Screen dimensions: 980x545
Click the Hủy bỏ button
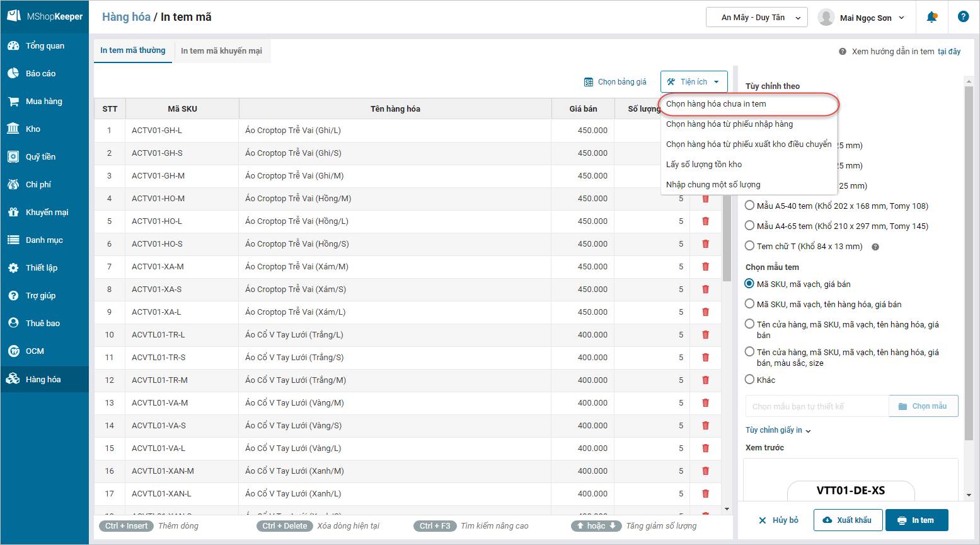pos(778,520)
